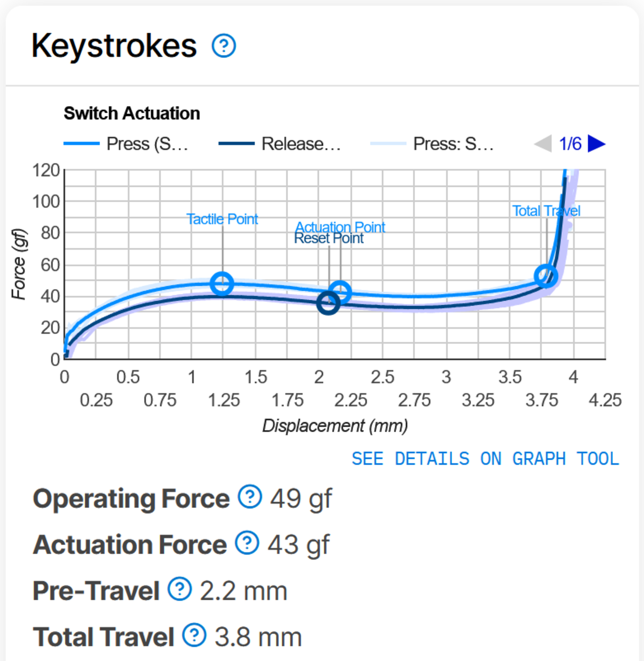Open the See Details on Graph Tool link

(485, 459)
